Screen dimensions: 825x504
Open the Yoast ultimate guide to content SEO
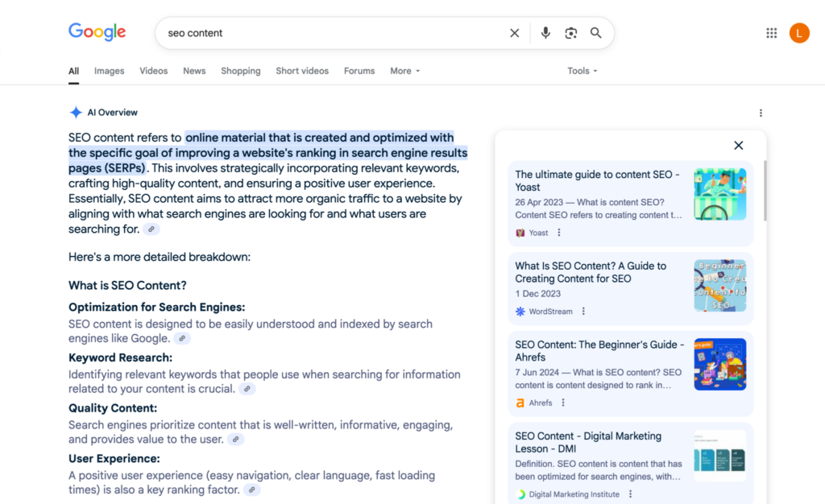(597, 180)
